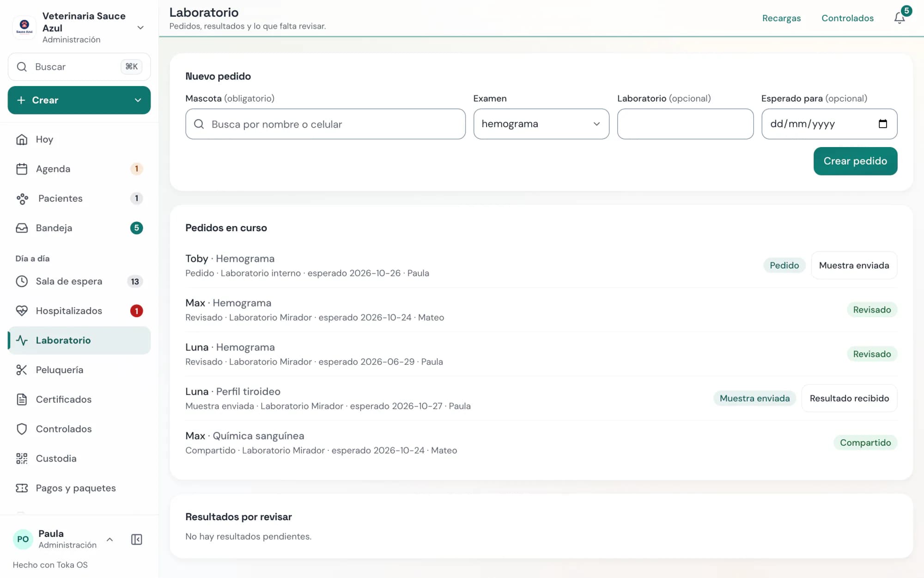Click the Hoy home icon
924x578 pixels.
pos(22,139)
